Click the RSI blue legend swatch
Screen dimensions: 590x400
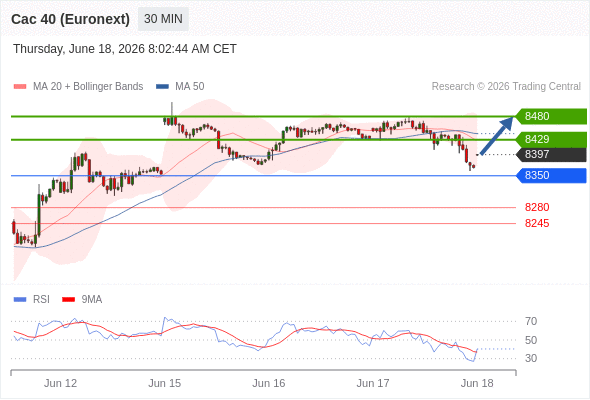coord(20,300)
